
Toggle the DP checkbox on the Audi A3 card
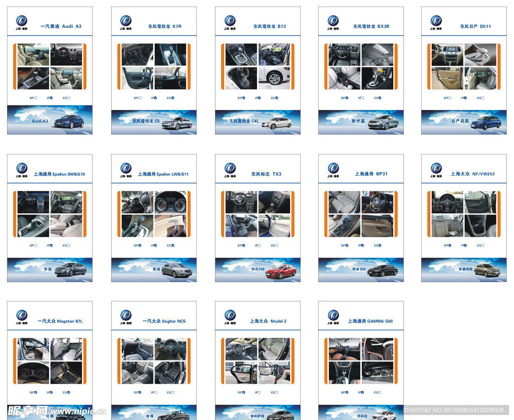pos(36,98)
